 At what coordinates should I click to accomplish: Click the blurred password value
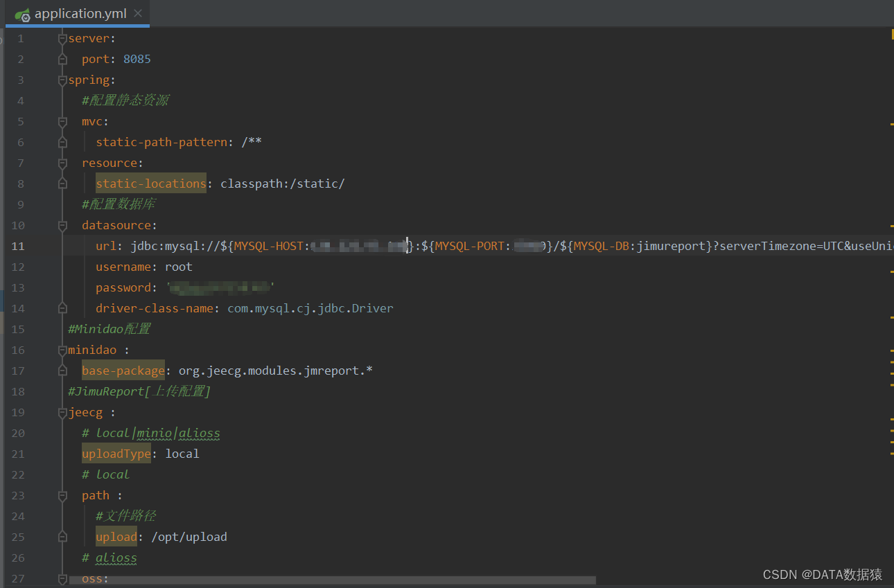220,287
